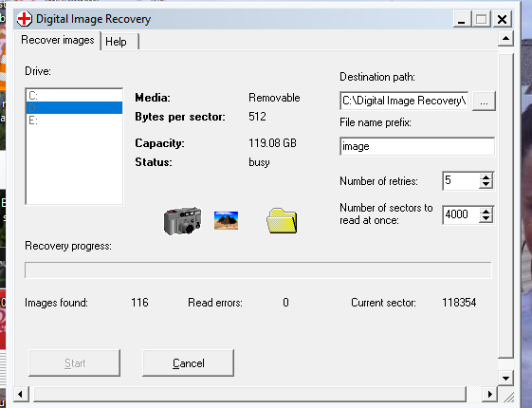Screen dimensions: 532x408
Task: Select drive C: in the drive list
Action: (74, 96)
